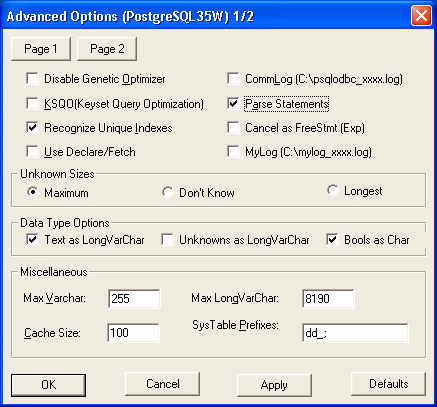437x407 pixels.
Task: Enable CommLog logging checkbox
Action: (233, 79)
